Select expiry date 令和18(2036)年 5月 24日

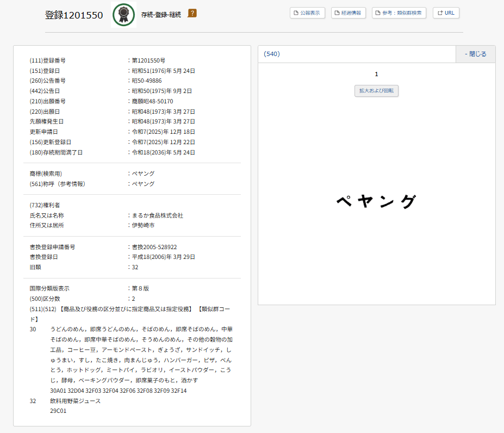click(x=163, y=152)
